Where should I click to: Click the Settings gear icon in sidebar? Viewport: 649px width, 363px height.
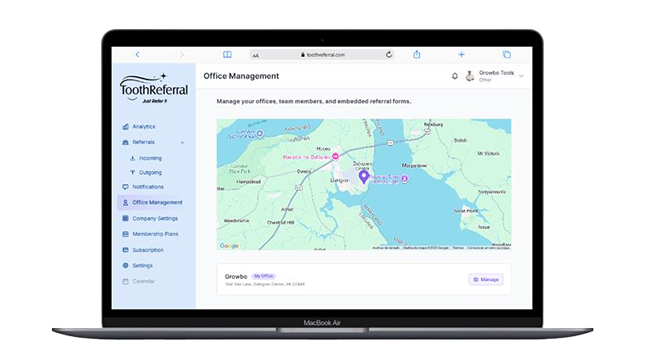(x=125, y=266)
